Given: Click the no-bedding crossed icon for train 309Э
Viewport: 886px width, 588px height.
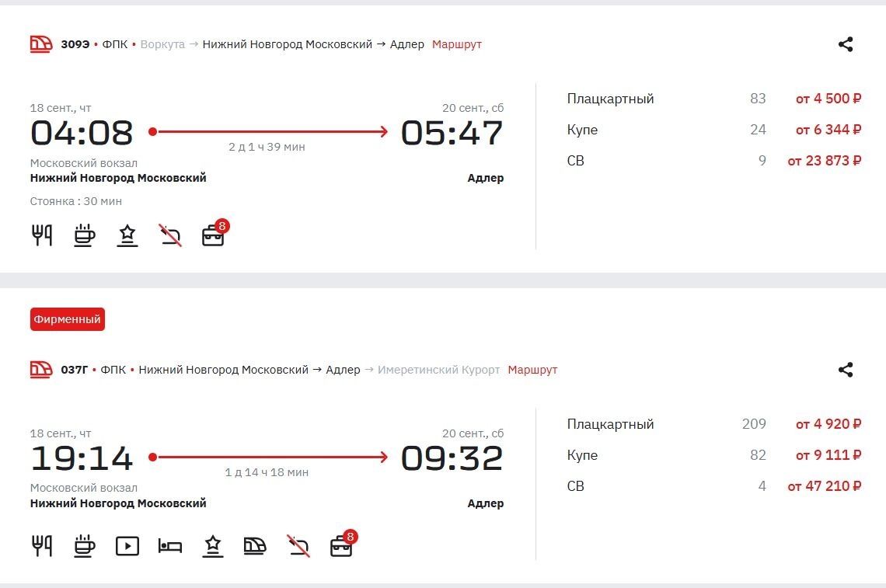Looking at the screenshot, I should (x=170, y=235).
